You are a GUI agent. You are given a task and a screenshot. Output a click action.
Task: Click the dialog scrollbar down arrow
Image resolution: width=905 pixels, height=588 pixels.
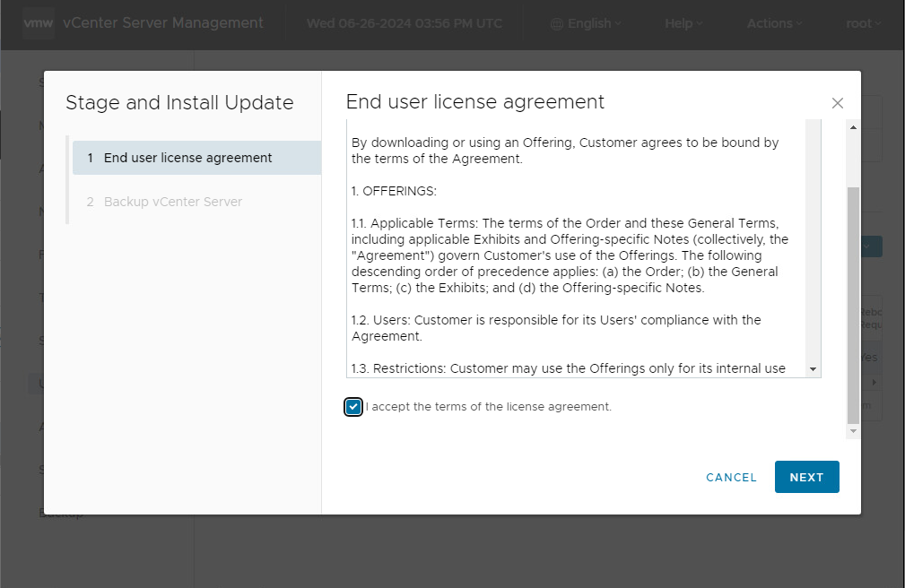(x=853, y=431)
